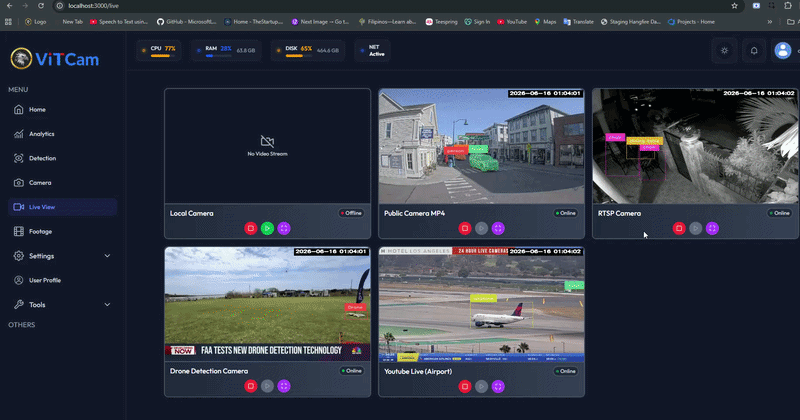Image resolution: width=800 pixels, height=420 pixels.
Task: Open notifications bell icon
Action: tap(754, 51)
